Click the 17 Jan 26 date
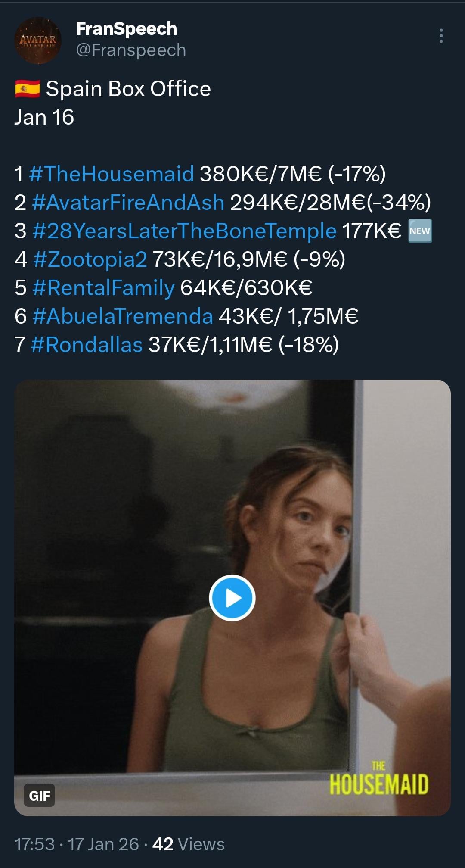465x868 pixels. click(103, 844)
